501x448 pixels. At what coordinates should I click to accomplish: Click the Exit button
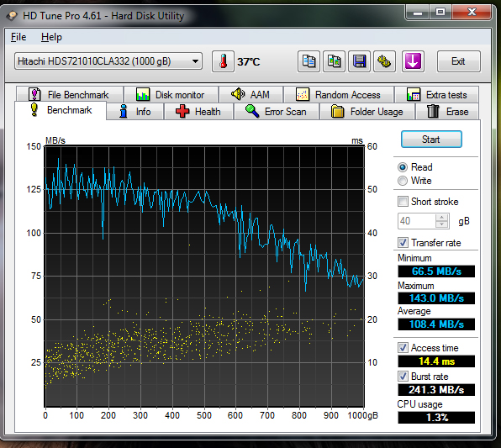[x=458, y=61]
